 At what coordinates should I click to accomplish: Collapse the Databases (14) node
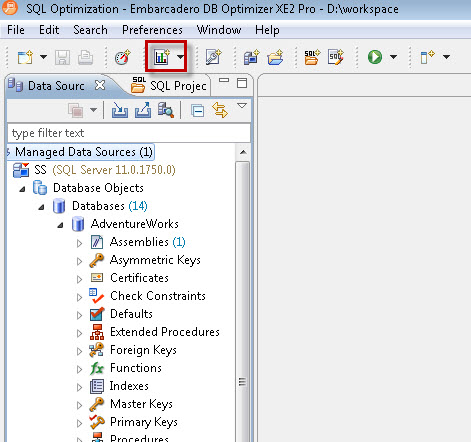pyautogui.click(x=41, y=207)
